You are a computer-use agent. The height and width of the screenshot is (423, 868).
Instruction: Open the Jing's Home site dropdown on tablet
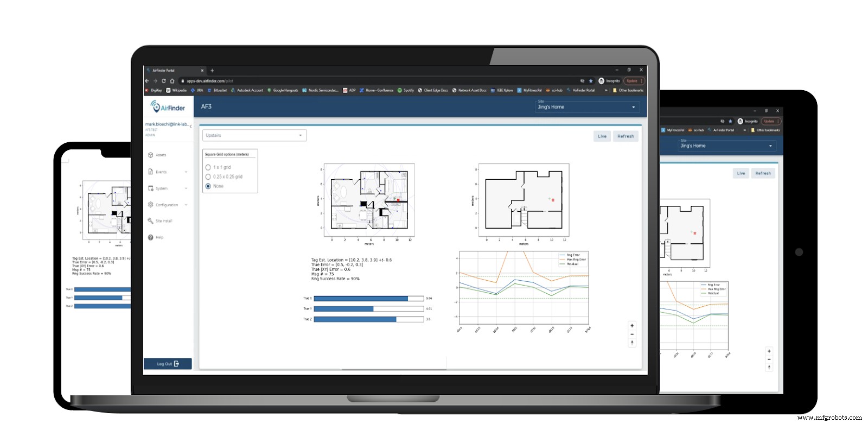tap(727, 146)
